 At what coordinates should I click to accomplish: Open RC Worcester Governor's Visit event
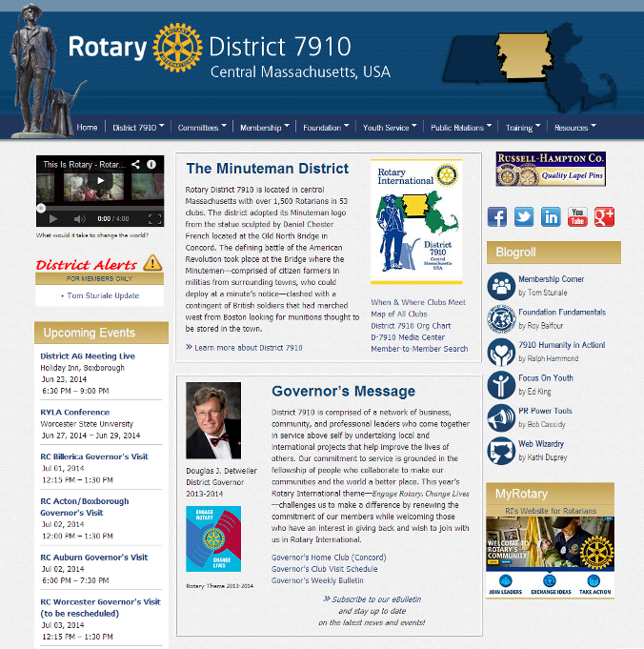tap(100, 608)
